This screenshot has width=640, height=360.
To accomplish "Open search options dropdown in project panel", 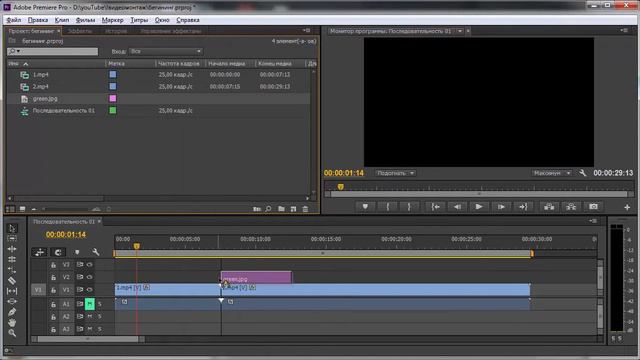I will click(x=15, y=51).
